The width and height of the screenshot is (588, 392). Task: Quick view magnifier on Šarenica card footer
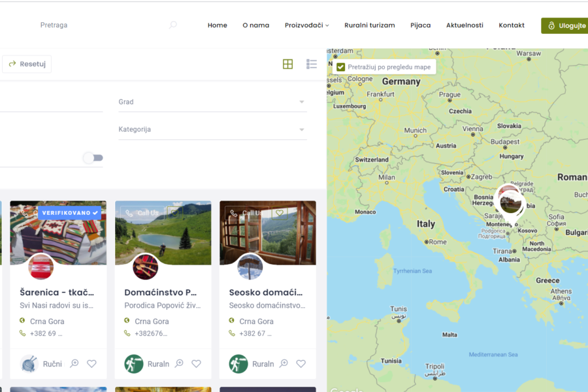pos(74,363)
